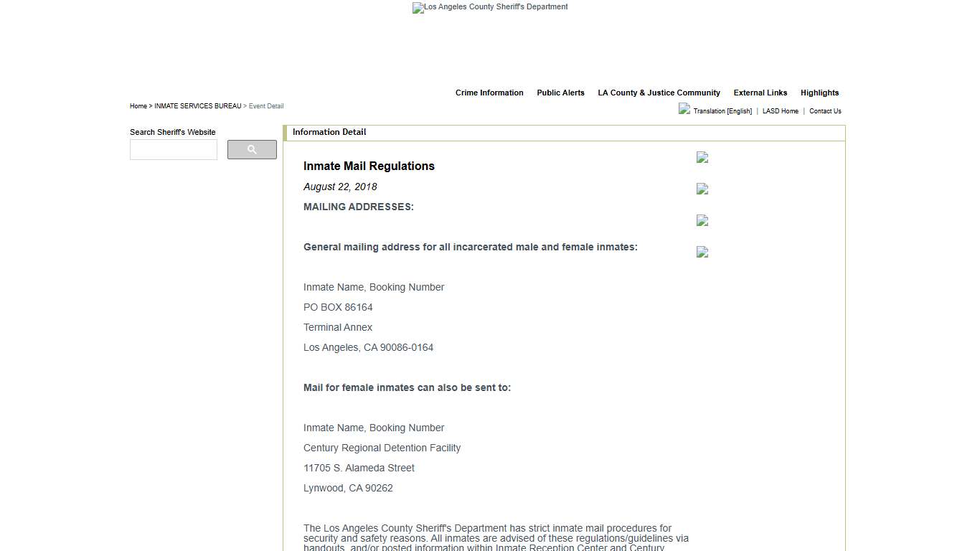Viewport: 980px width, 551px height.
Task: Open the Highlights dropdown menu
Action: tap(819, 93)
